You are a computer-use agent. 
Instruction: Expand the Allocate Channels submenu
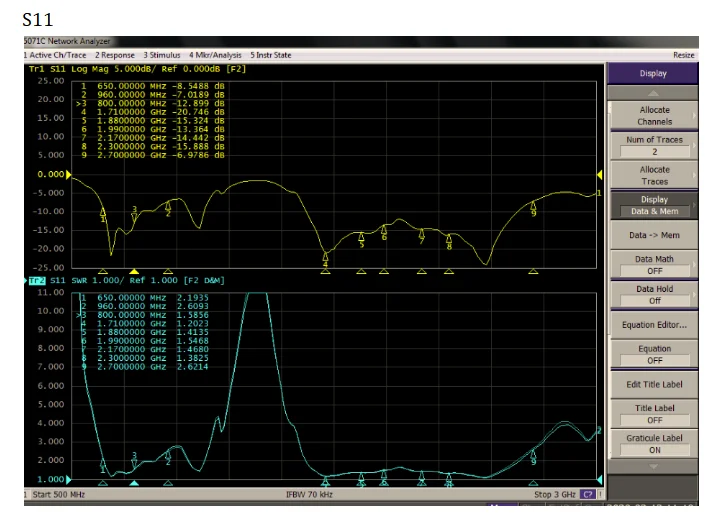654,115
